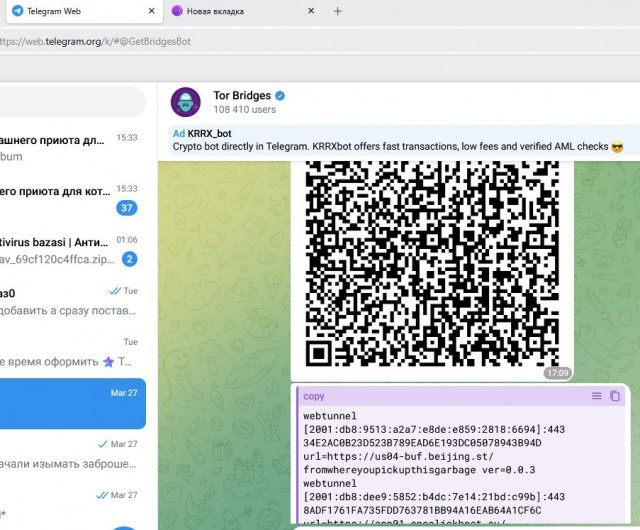Open the QR code image message
The width and height of the screenshot is (640, 530).
pos(432,263)
